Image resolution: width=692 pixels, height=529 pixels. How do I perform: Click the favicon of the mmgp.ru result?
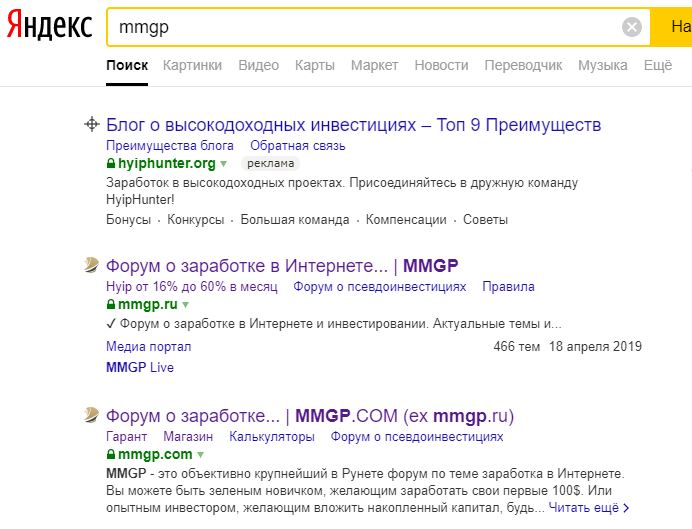[x=91, y=266]
